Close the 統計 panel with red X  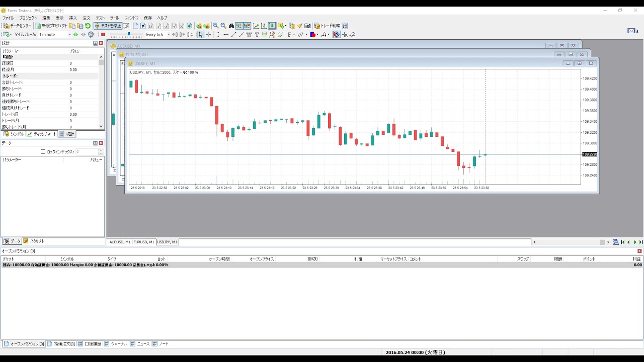point(101,43)
